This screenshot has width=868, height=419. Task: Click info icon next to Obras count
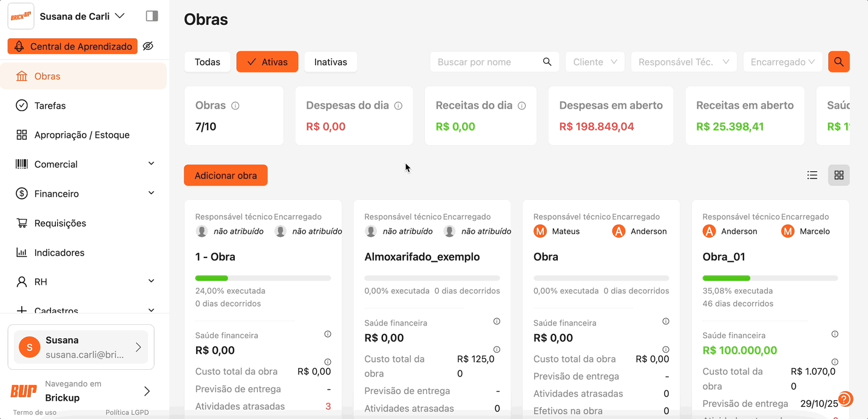236,106
